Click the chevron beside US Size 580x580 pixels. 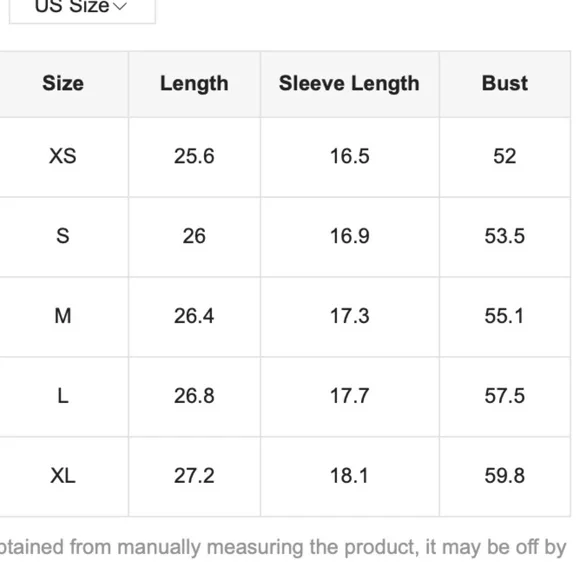[x=120, y=6]
